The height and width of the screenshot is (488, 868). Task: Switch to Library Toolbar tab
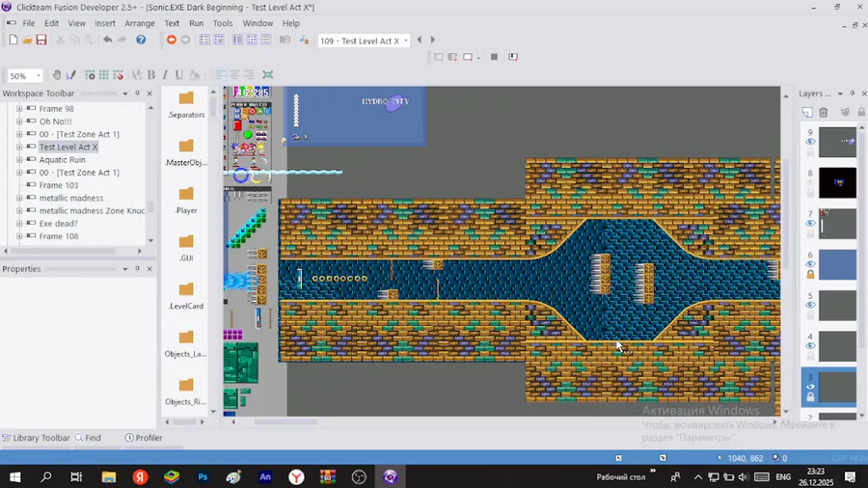(x=37, y=438)
